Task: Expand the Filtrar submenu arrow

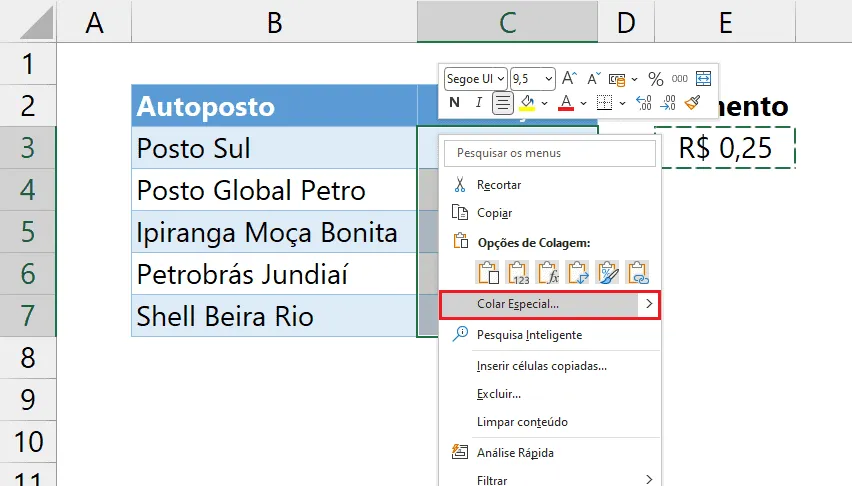Action: (x=649, y=479)
